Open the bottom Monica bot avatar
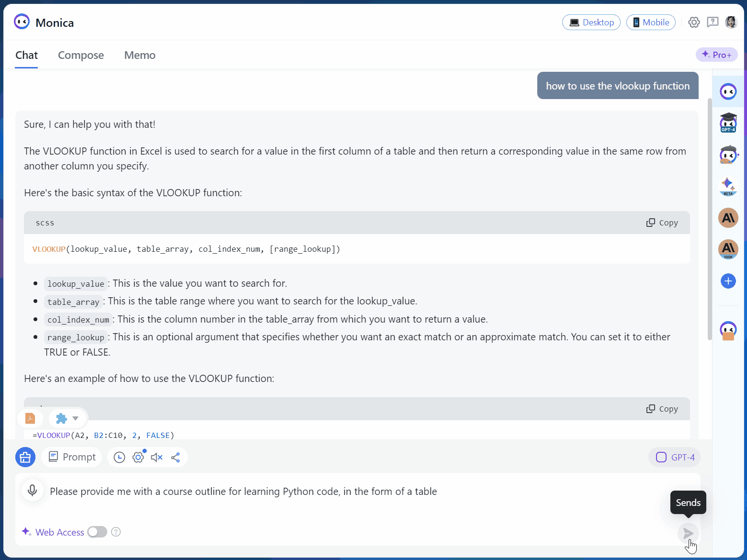The width and height of the screenshot is (747, 560). (728, 330)
